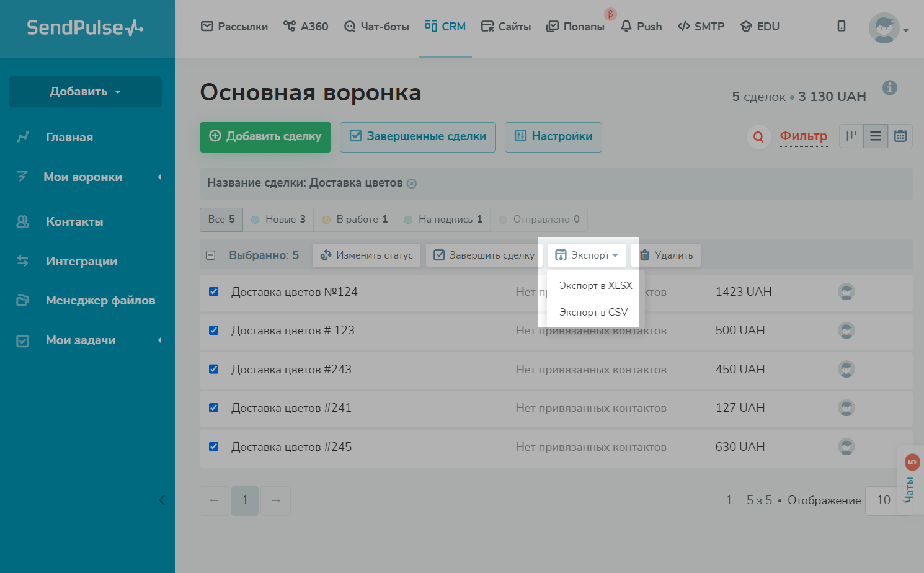
Task: Choose Экспорт в CSV menu option
Action: (593, 313)
